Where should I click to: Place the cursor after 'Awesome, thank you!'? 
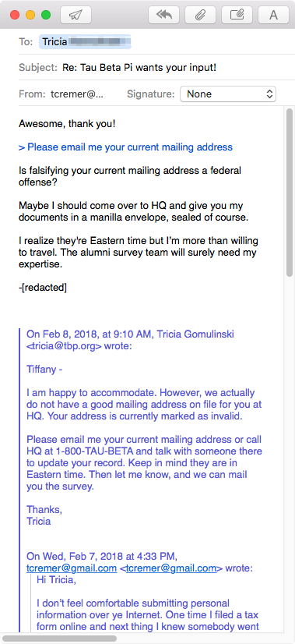[x=116, y=124]
